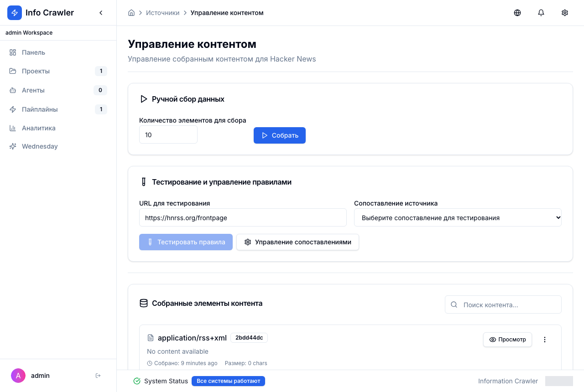This screenshot has height=392, width=584.
Task: Open the Проекты menu item
Action: tap(58, 71)
